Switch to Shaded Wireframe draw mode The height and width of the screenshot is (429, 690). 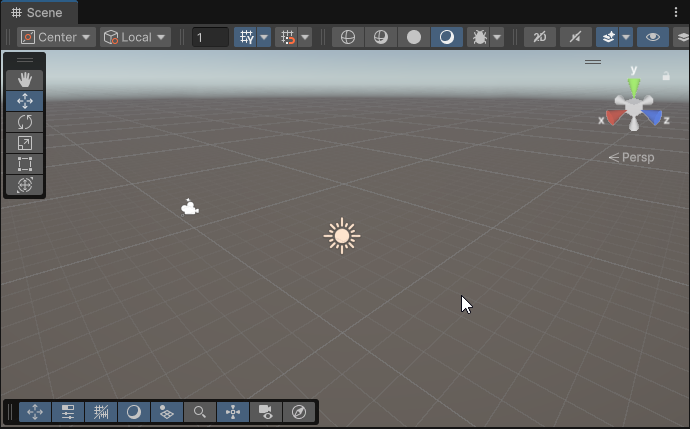(381, 37)
